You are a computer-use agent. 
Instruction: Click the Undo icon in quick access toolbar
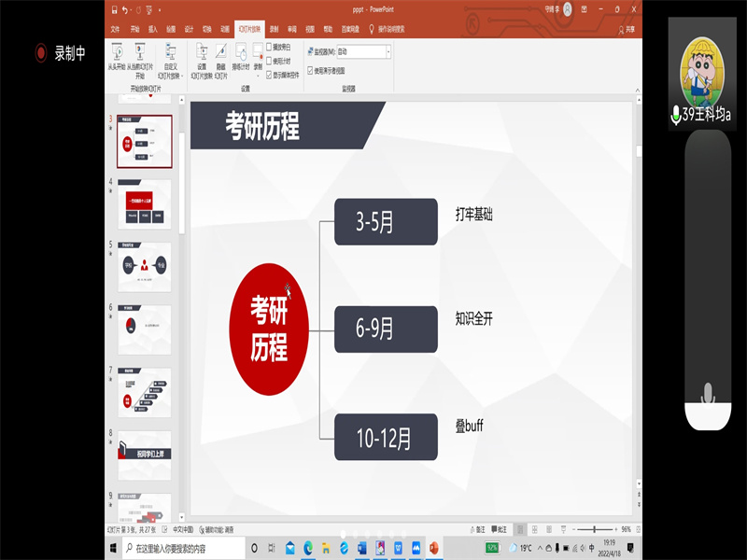[125, 10]
